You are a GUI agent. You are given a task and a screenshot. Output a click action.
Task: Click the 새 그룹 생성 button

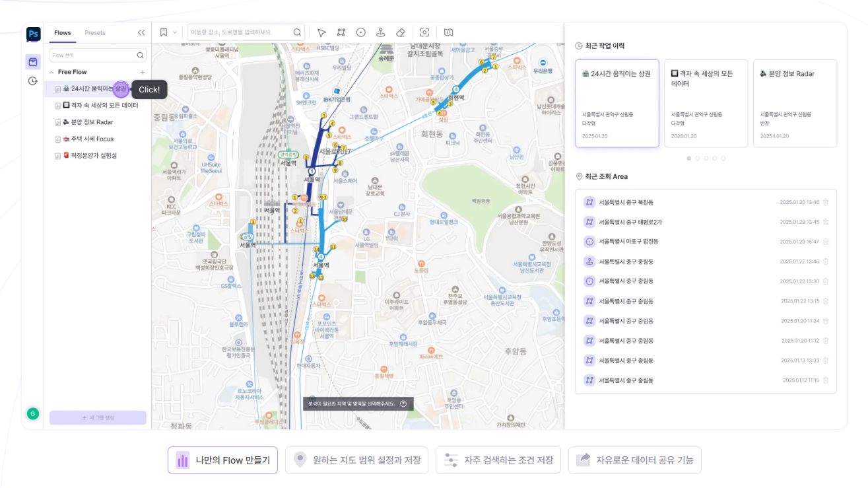point(98,417)
